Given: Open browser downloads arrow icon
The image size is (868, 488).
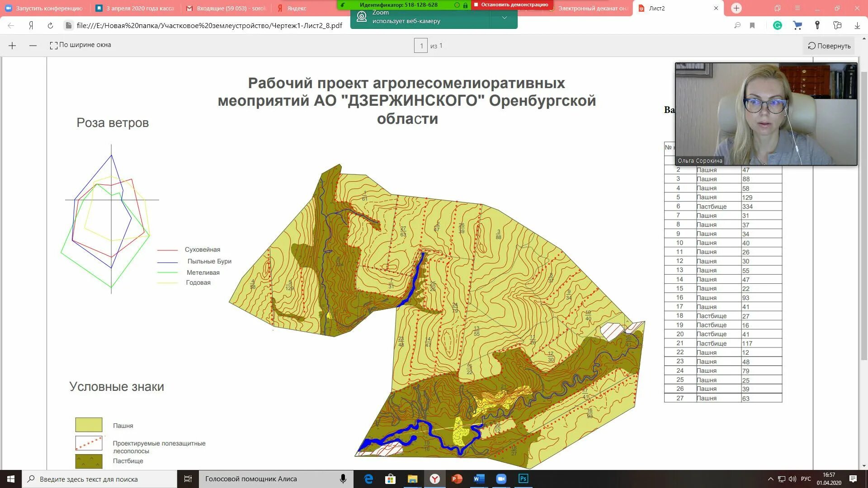Looking at the screenshot, I should [857, 26].
